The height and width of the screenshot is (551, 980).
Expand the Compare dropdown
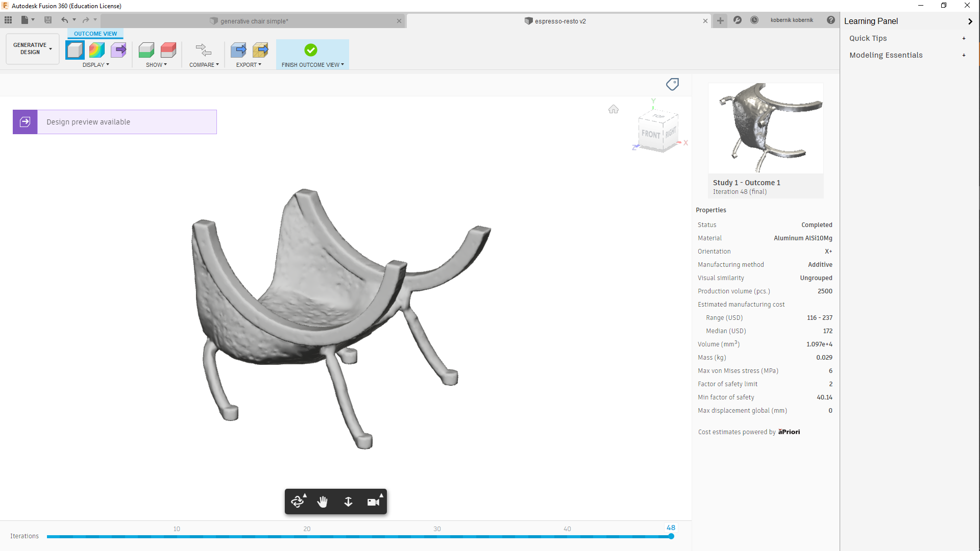pos(204,65)
